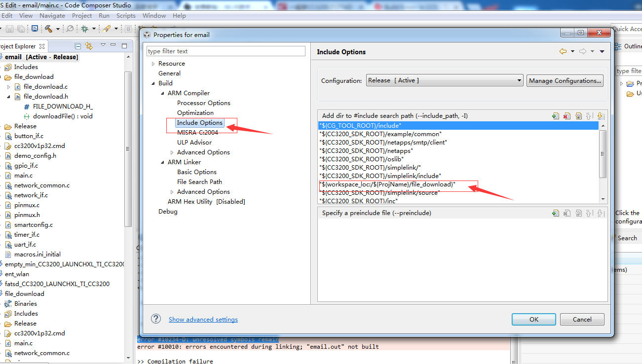Select the workspace_loc file_download include path
The height and width of the screenshot is (364, 642).
click(x=458, y=184)
